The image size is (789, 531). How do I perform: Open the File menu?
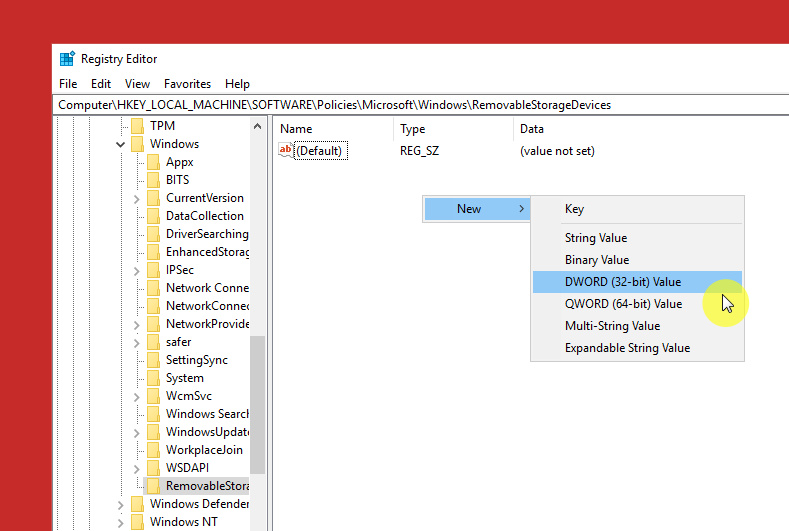point(68,84)
